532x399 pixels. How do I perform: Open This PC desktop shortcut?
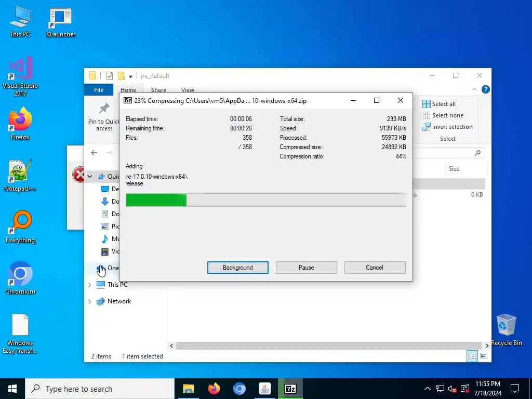tap(20, 21)
